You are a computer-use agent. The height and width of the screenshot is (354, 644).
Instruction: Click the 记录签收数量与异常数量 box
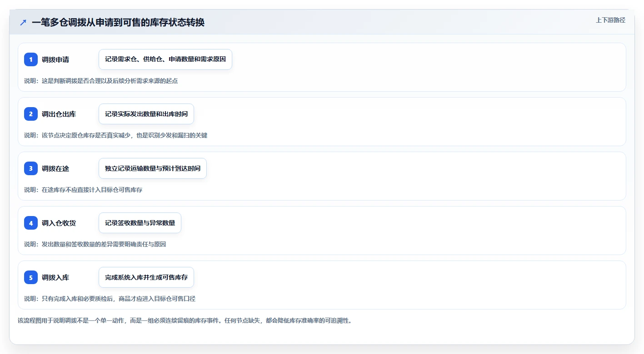(140, 223)
